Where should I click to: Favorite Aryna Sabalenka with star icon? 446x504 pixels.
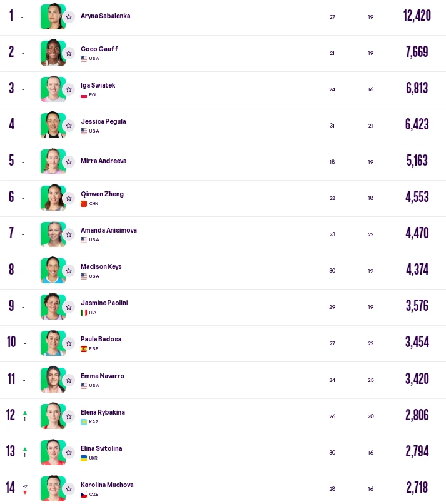69,17
